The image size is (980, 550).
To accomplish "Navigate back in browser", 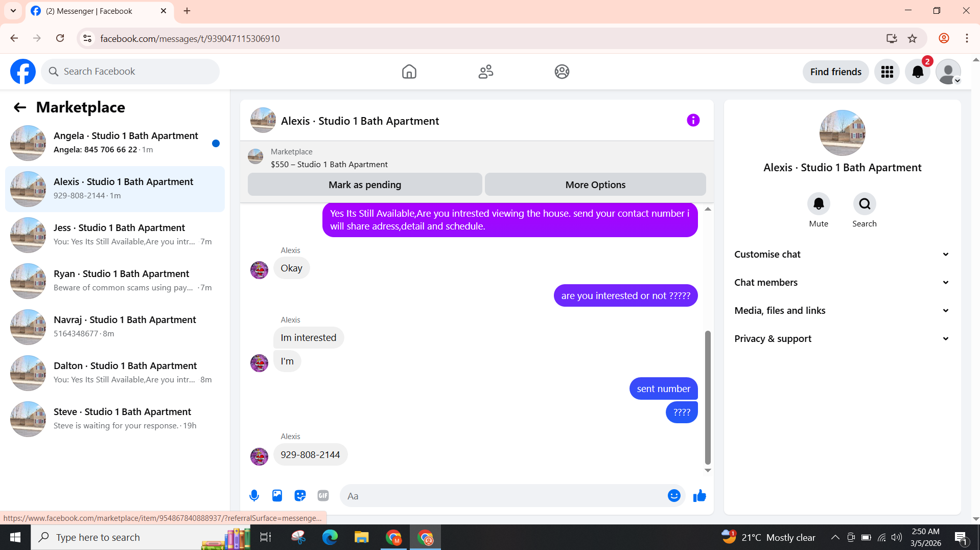I will click(x=14, y=38).
